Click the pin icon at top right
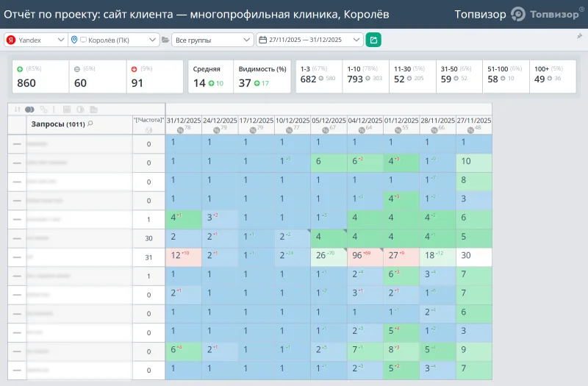 point(579,36)
